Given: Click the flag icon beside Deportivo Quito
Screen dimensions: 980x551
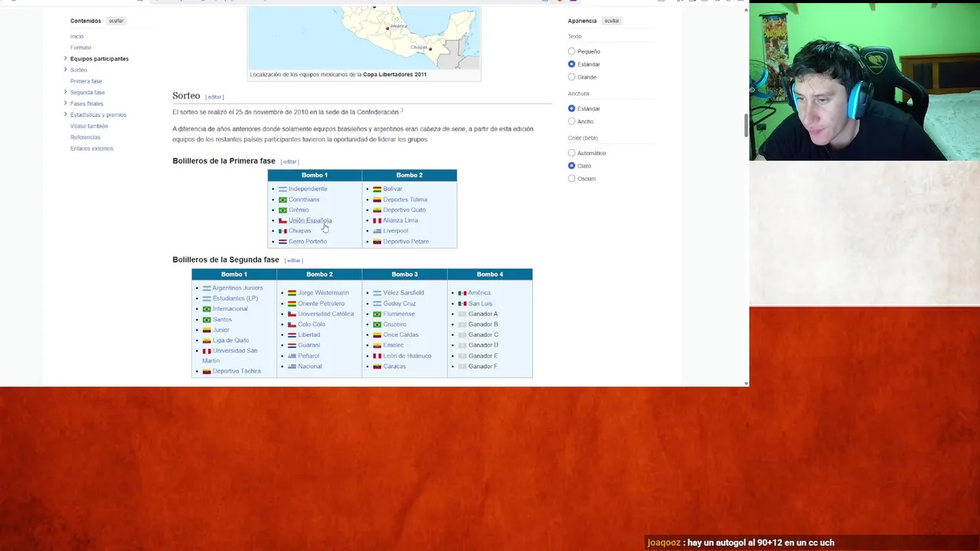Looking at the screenshot, I should [377, 210].
